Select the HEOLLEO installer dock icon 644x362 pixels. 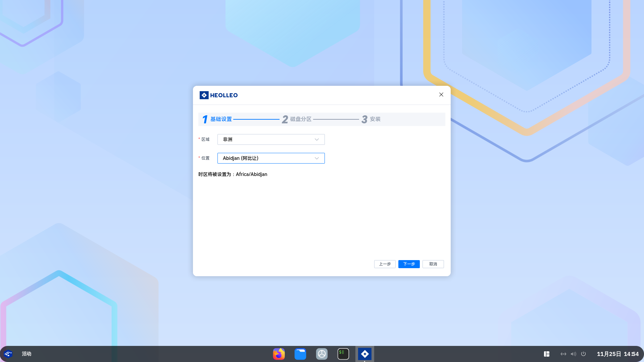click(x=364, y=354)
